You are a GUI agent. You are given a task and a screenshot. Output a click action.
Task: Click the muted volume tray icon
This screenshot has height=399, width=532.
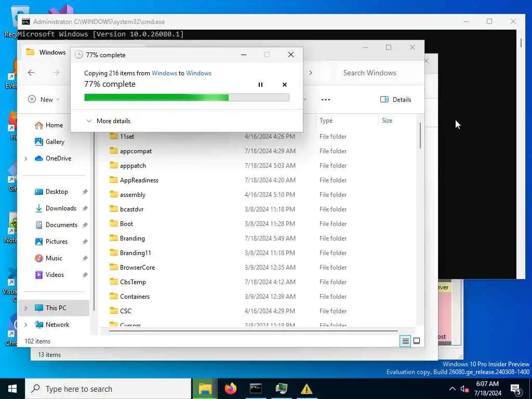point(464,389)
